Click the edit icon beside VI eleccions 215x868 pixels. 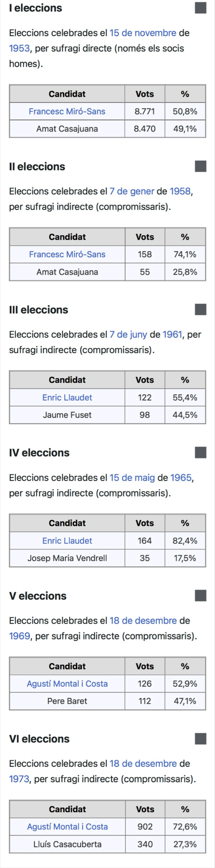pyautogui.click(x=200, y=739)
